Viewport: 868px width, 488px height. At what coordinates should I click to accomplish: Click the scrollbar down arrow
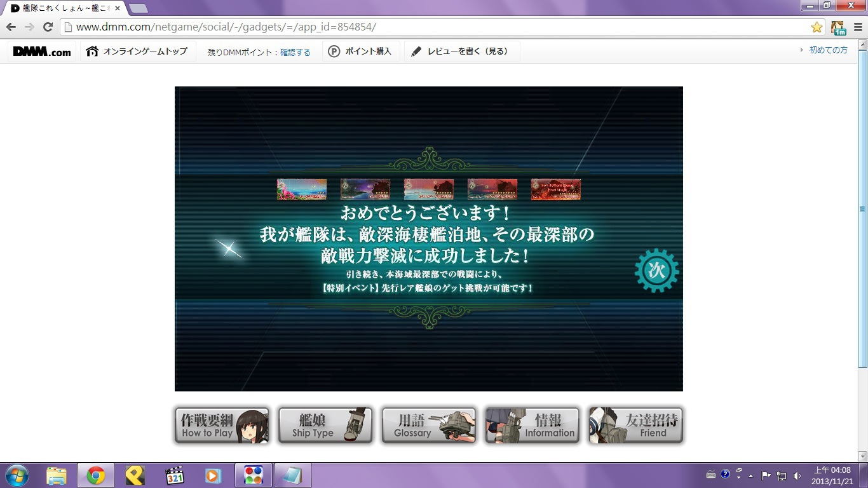pyautogui.click(x=862, y=456)
